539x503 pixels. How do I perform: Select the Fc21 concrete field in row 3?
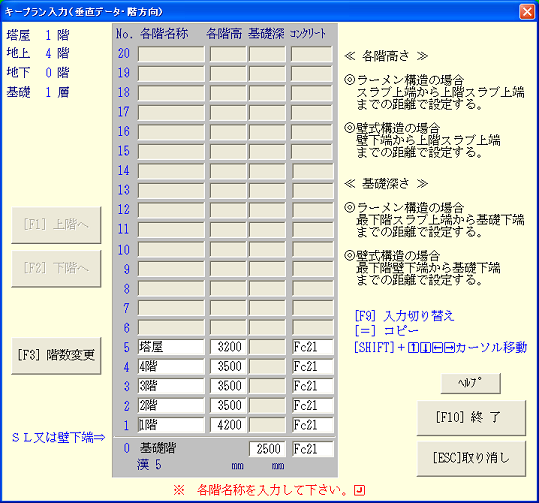point(313,386)
